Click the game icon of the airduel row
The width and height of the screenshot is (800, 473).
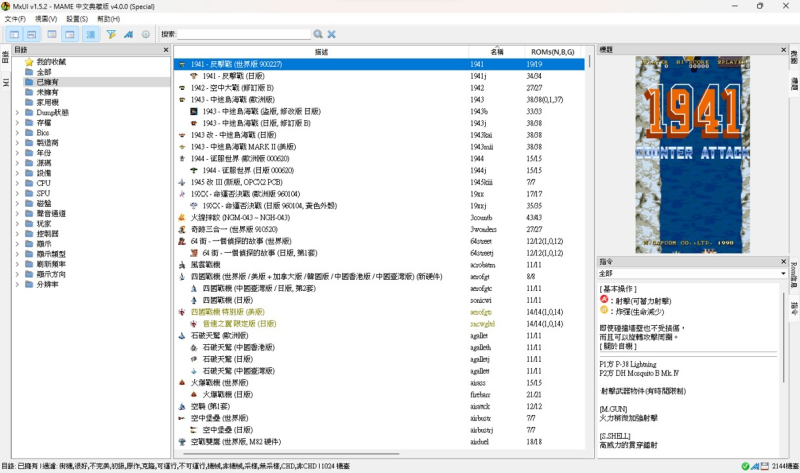coord(182,441)
